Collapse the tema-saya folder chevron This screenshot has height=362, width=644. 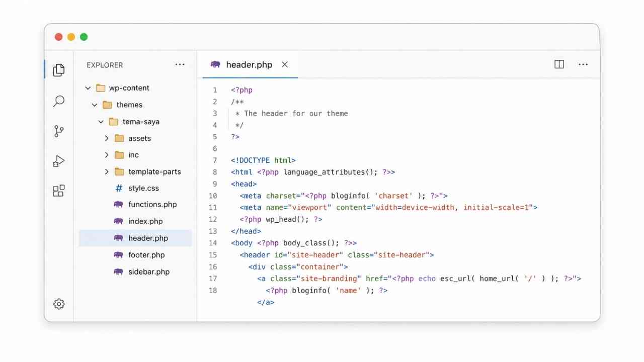pos(101,122)
